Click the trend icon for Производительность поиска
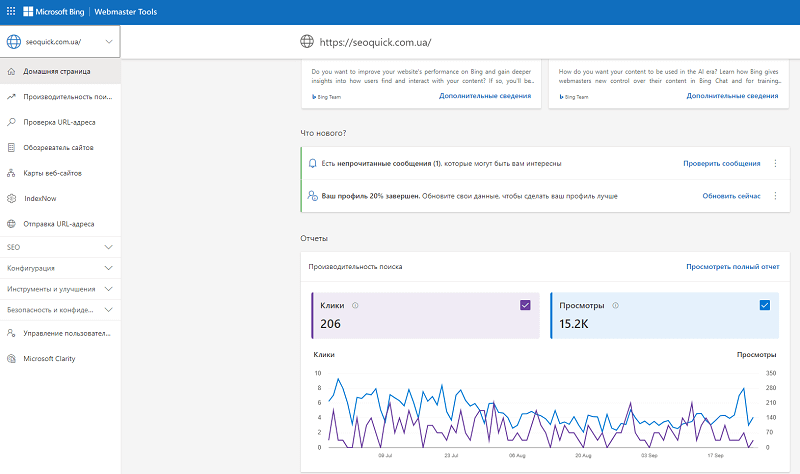 tap(11, 96)
